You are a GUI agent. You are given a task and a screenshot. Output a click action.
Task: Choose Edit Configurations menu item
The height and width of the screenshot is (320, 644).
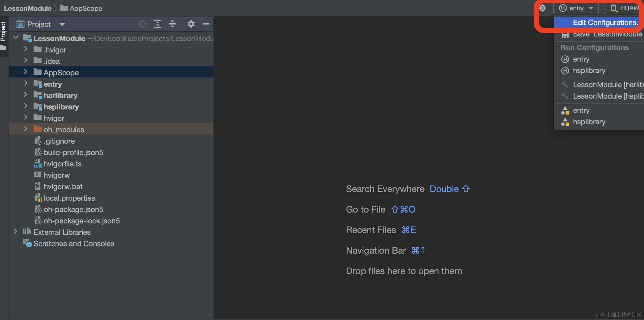(x=605, y=23)
